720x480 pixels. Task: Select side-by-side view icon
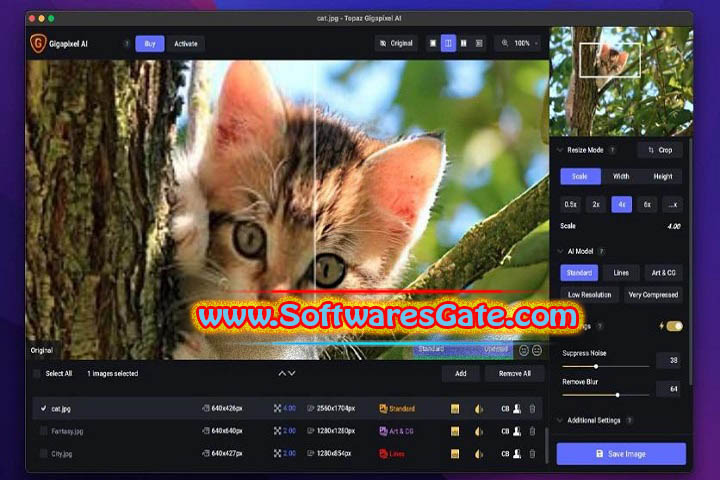tap(464, 43)
